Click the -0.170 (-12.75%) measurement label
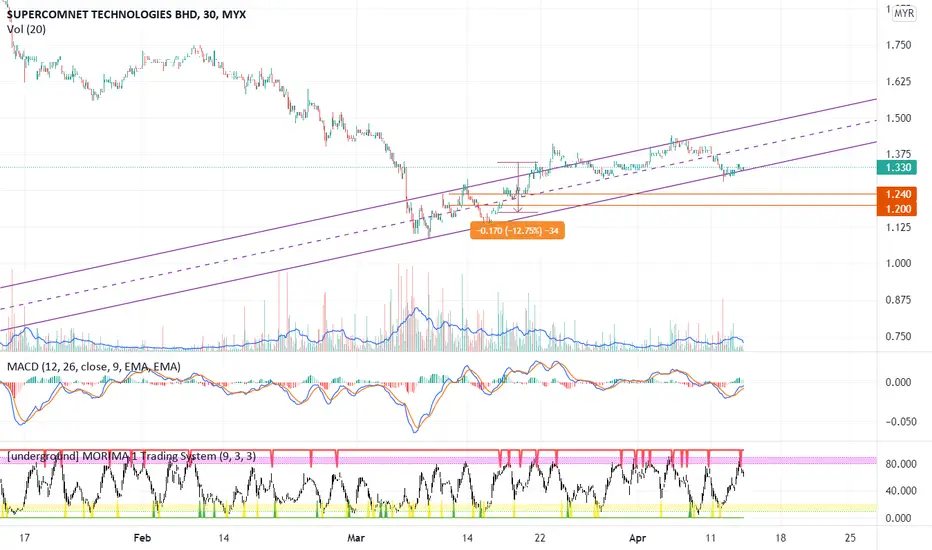 tap(518, 231)
